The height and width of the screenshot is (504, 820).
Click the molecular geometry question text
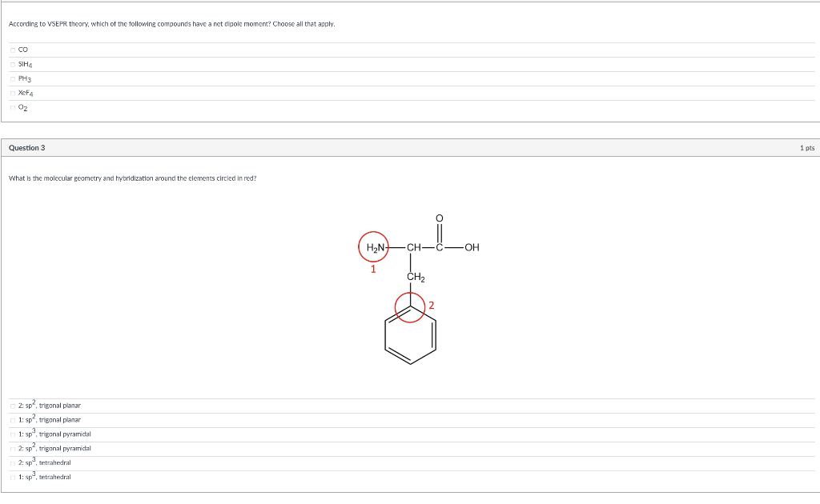(132, 178)
